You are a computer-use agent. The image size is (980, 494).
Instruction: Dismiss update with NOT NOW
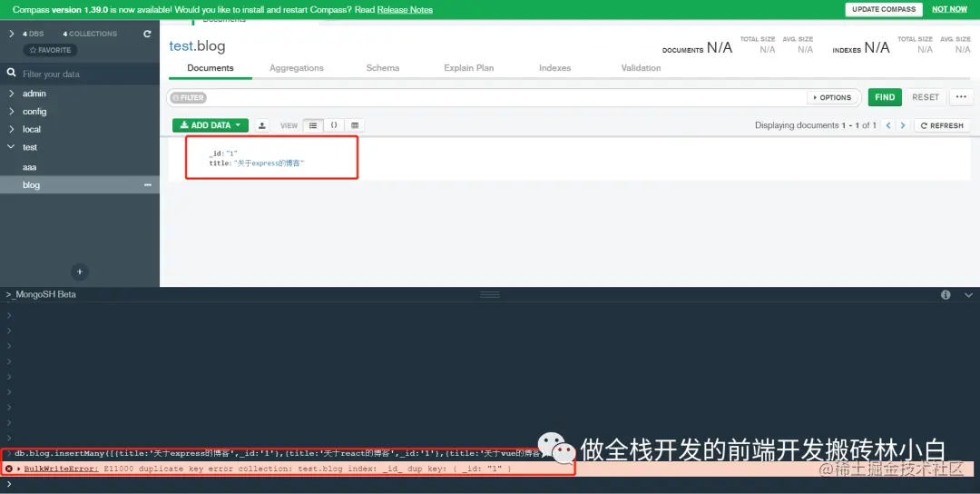coord(949,9)
